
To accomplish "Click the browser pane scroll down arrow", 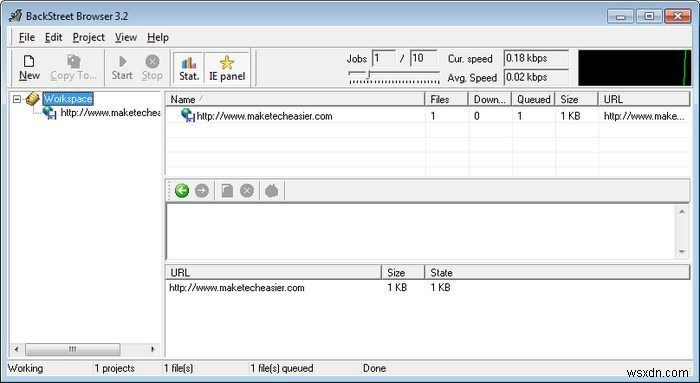I will pyautogui.click(x=682, y=252).
